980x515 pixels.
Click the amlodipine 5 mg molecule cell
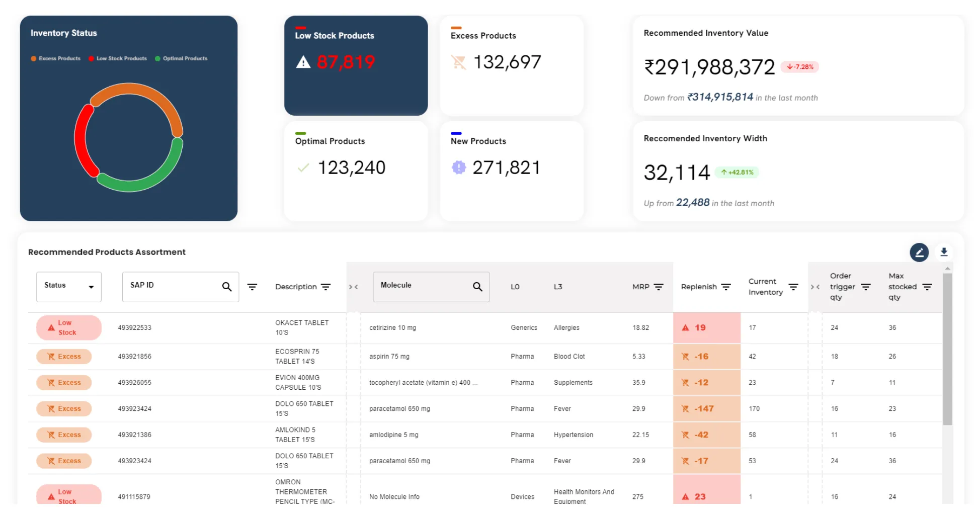[393, 435]
